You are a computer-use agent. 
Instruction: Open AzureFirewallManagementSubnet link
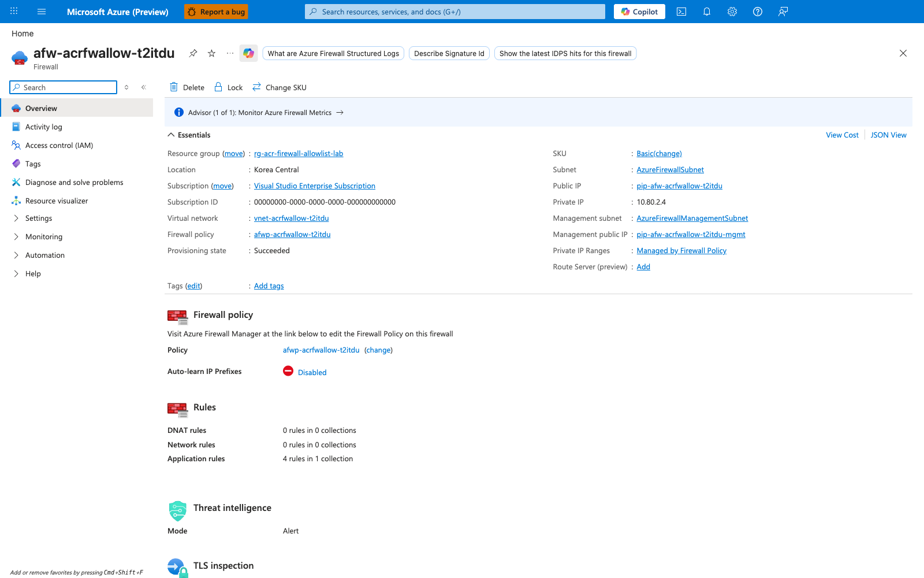[x=692, y=218]
